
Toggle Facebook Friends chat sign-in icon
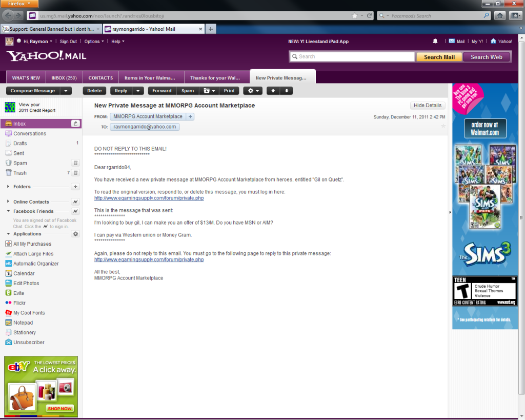[x=75, y=211]
